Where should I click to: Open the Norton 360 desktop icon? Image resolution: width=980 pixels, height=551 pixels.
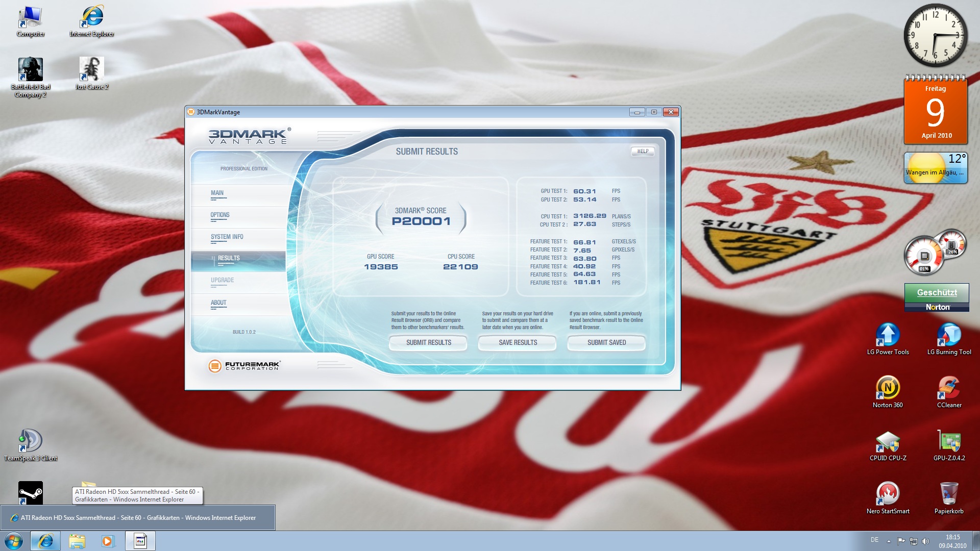[x=888, y=390]
